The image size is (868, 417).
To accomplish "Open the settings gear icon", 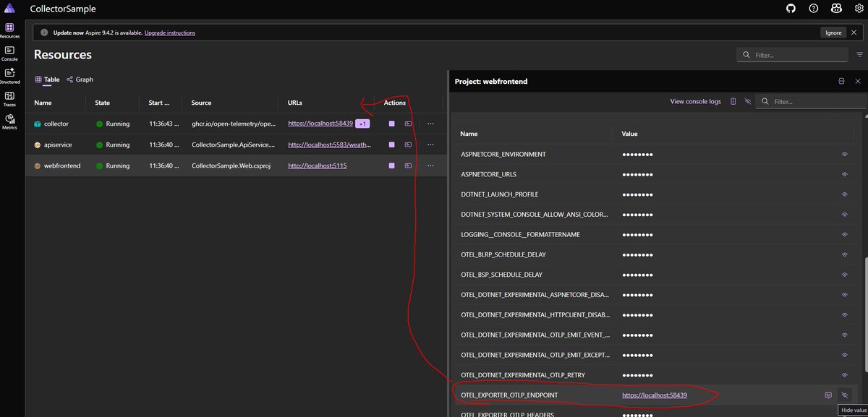I will pos(859,9).
